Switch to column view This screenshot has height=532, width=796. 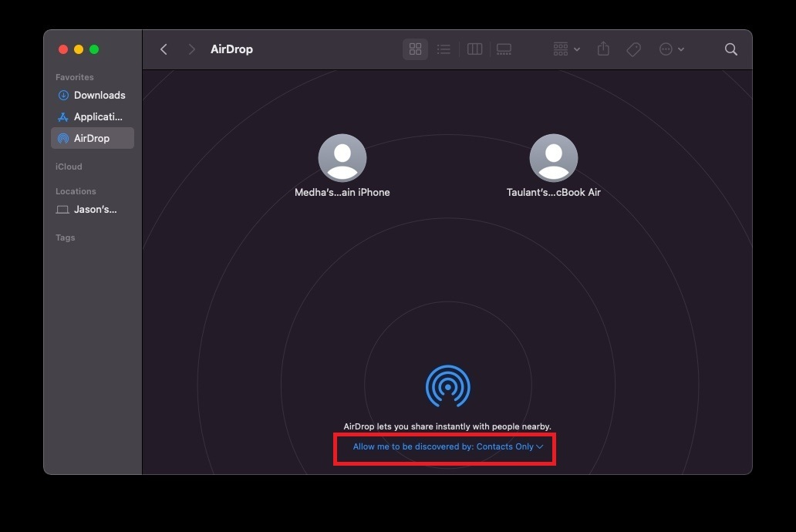pos(474,49)
